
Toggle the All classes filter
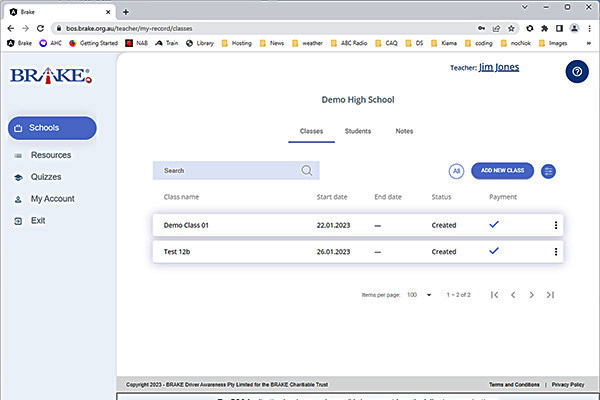pos(456,171)
